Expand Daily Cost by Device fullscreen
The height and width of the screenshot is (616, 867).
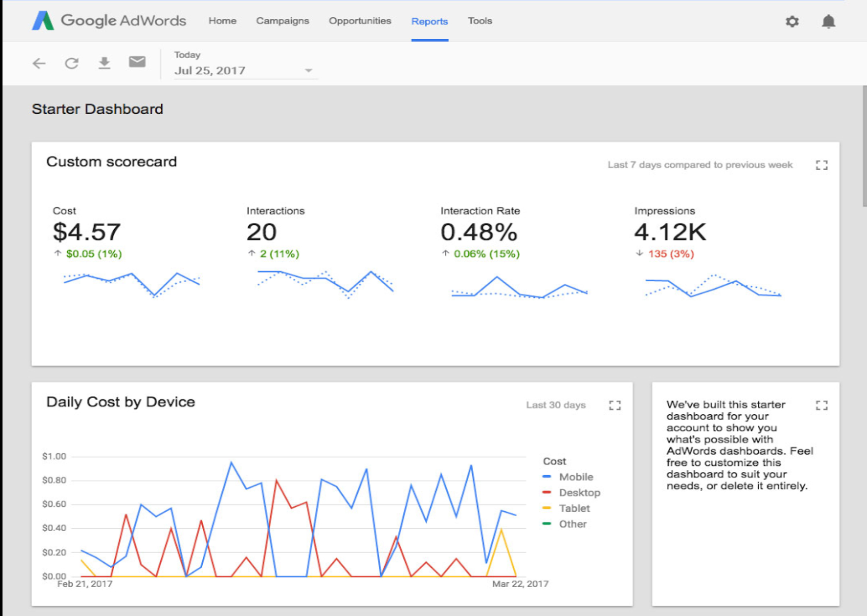click(x=615, y=405)
